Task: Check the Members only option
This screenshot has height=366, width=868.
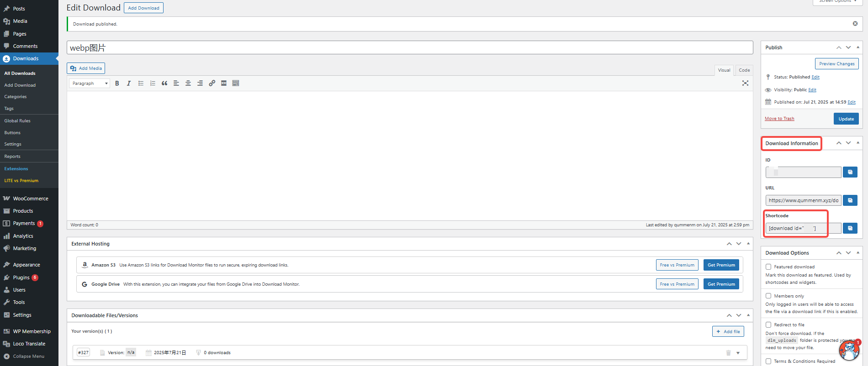Action: (x=768, y=296)
